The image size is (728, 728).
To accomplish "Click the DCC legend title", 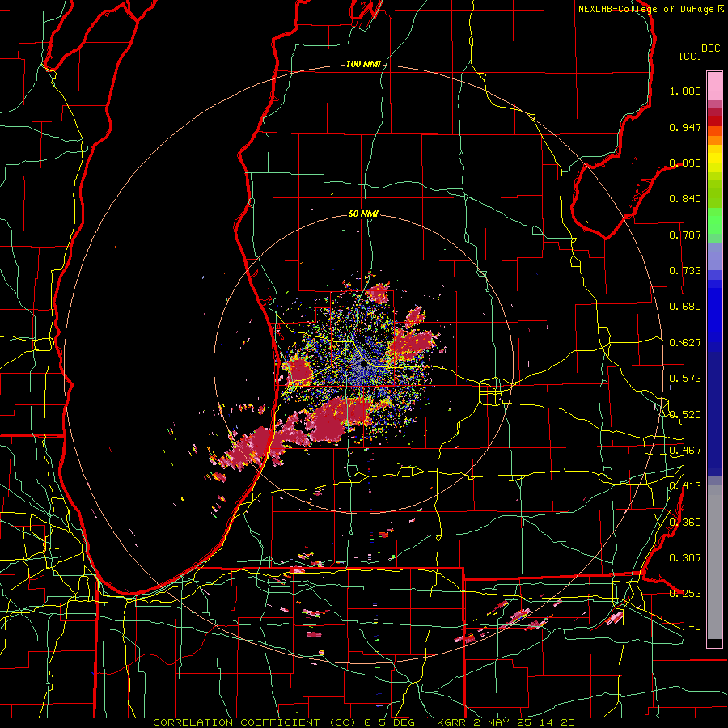I will (x=711, y=49).
